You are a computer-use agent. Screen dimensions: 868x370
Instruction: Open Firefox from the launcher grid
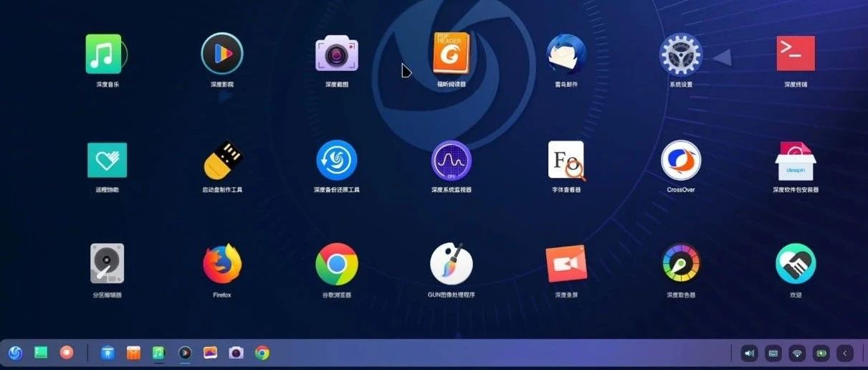[x=222, y=264]
